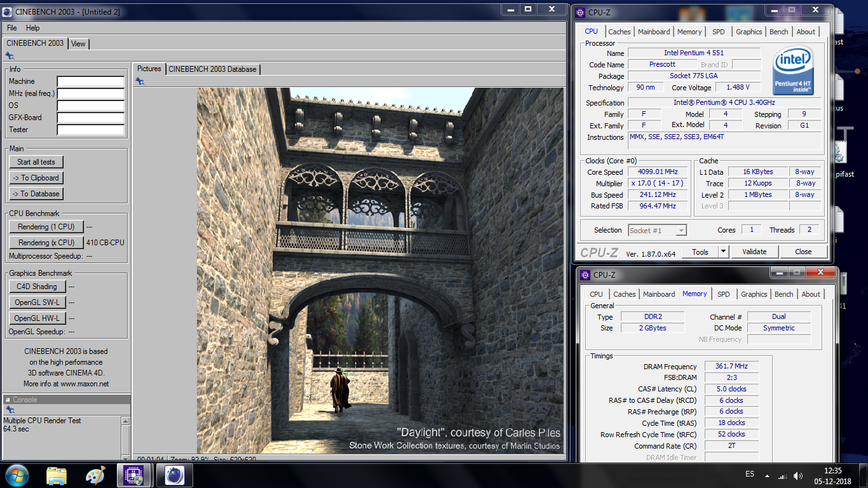Open the Caches tab in the CPU-Z window showing Processor
This screenshot has height=488, width=868.
[x=620, y=32]
